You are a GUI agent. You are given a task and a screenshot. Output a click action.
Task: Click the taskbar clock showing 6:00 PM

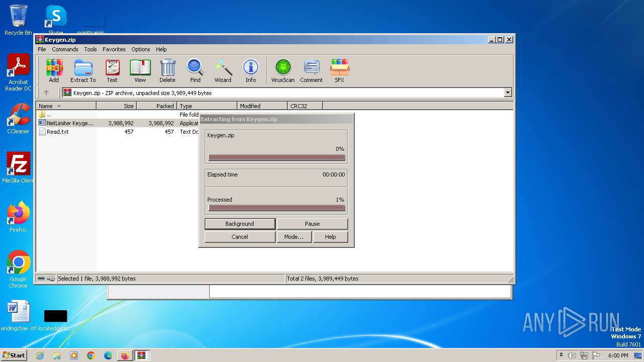pos(618,355)
